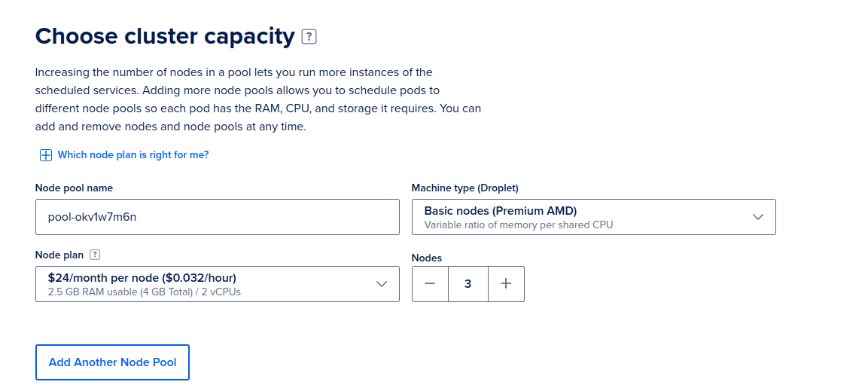The image size is (868, 388).
Task: Click "Variable ratio of memory per shared CPU" subtitle
Action: (518, 225)
